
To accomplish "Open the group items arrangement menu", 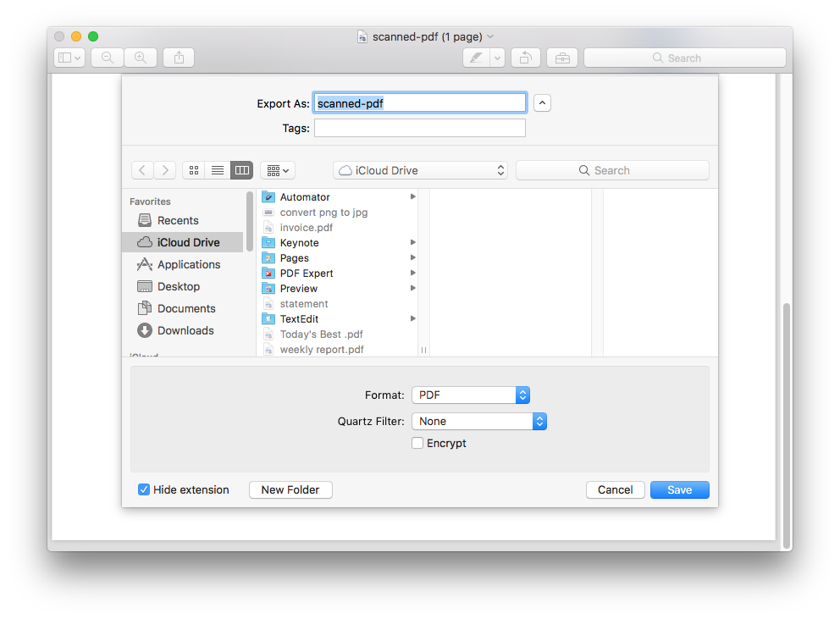I will pyautogui.click(x=278, y=170).
